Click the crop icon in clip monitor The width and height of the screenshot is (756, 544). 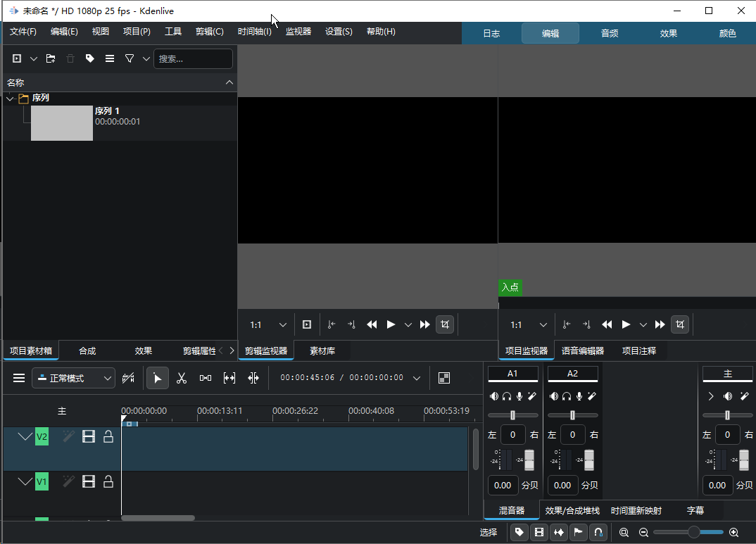click(x=444, y=324)
